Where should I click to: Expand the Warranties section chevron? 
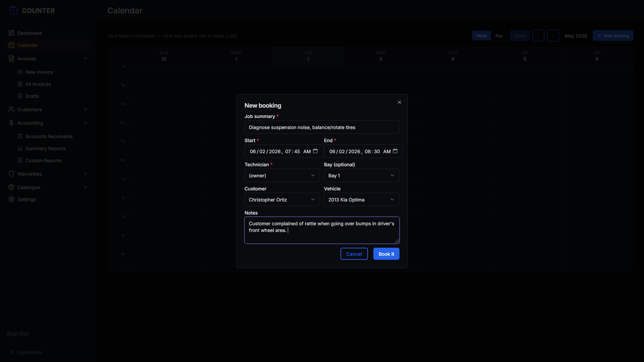coord(86,174)
